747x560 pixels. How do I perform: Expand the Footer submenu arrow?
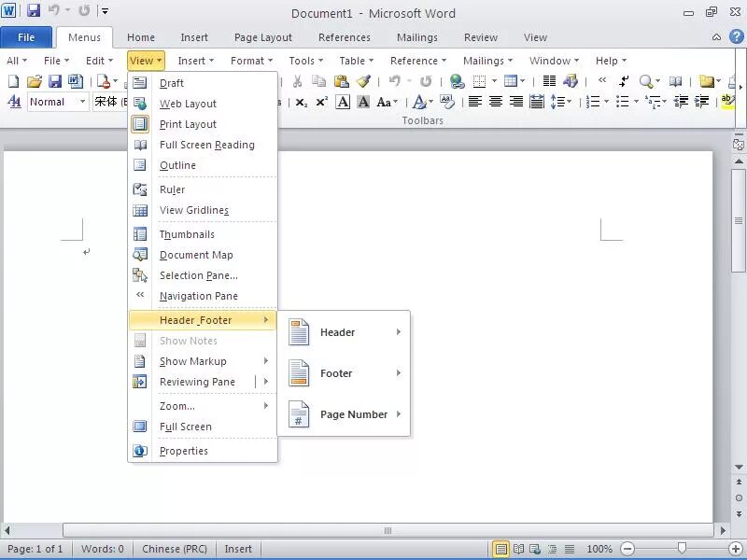click(x=399, y=372)
